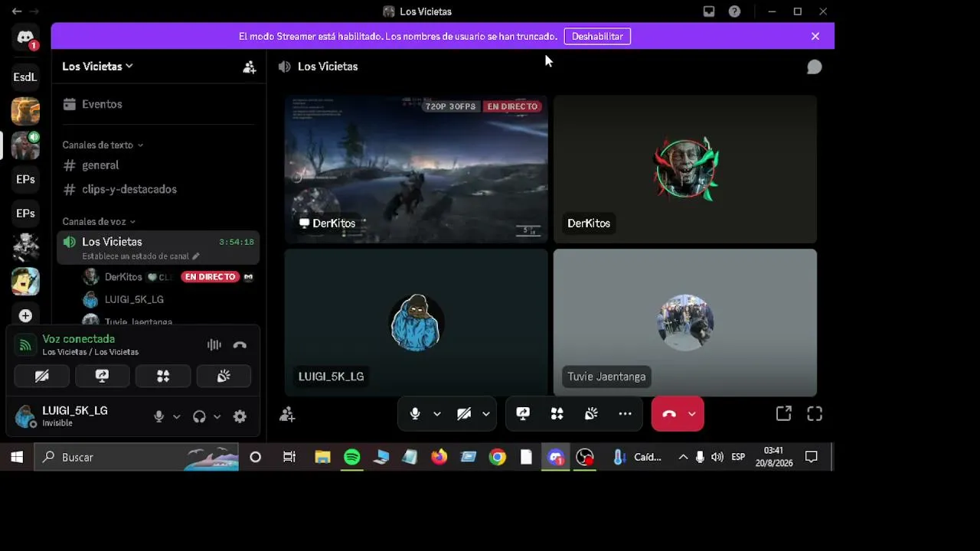Turn on camera in the call control bar
This screenshot has height=551, width=980.
[x=464, y=414]
